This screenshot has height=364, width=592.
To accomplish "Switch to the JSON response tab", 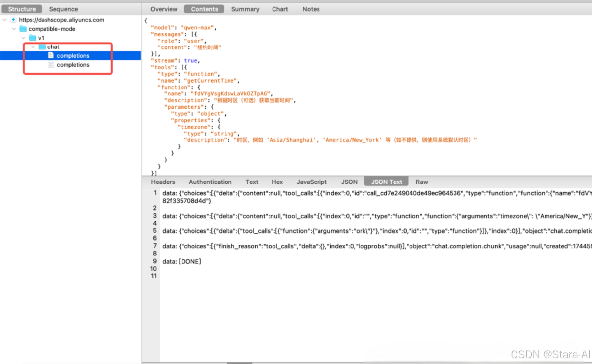I will tap(349, 182).
